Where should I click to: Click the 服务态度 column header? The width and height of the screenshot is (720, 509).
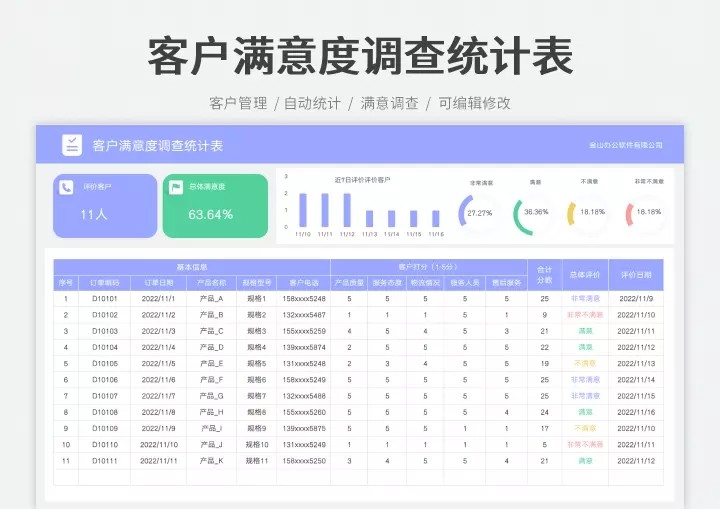(x=387, y=283)
